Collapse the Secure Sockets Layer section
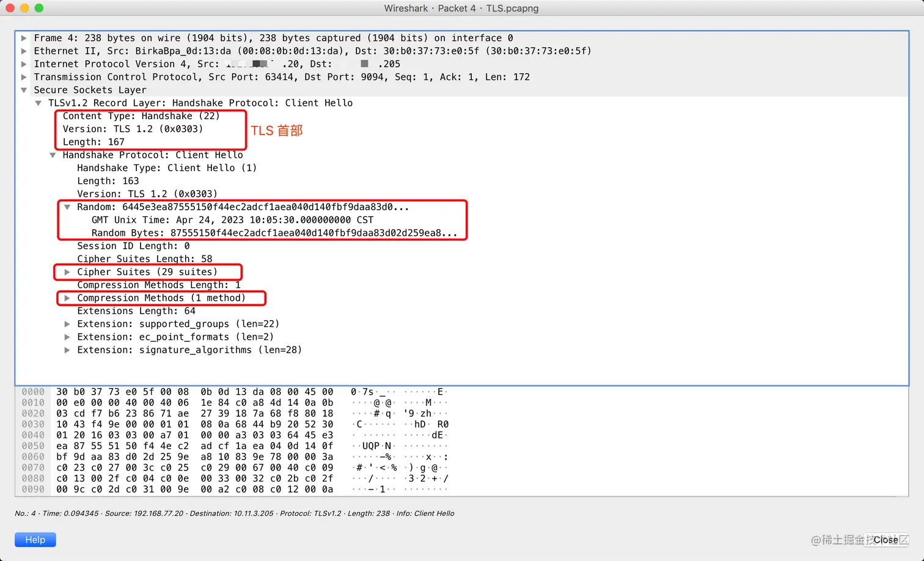Image resolution: width=924 pixels, height=561 pixels. (23, 90)
